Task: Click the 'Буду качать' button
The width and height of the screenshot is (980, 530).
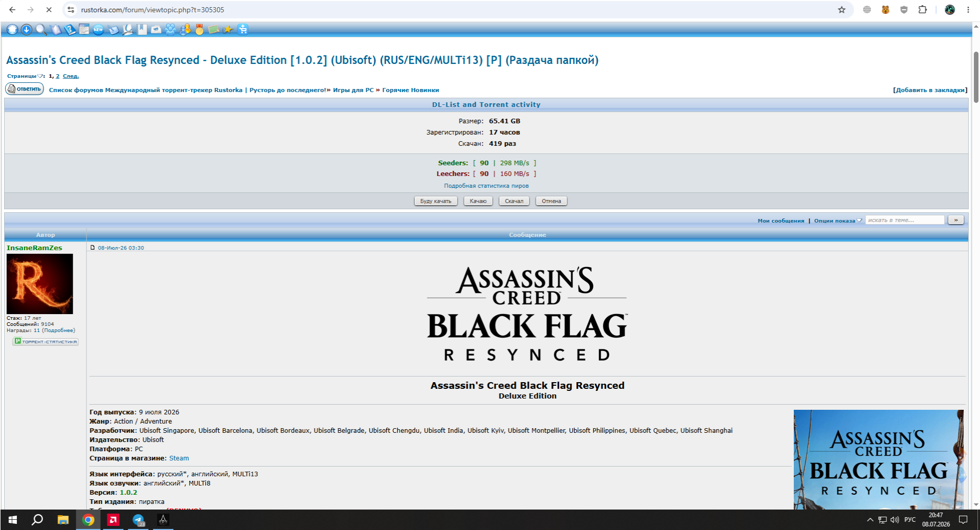Action: 436,201
